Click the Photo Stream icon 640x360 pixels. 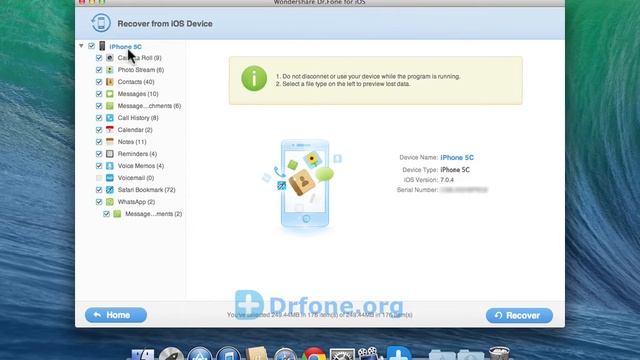pos(110,70)
